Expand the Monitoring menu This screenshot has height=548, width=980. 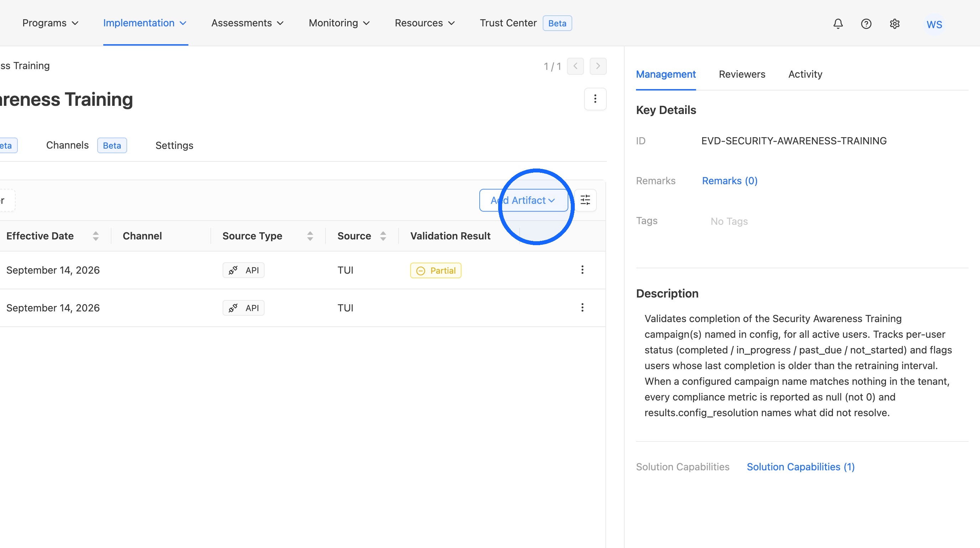tap(339, 23)
